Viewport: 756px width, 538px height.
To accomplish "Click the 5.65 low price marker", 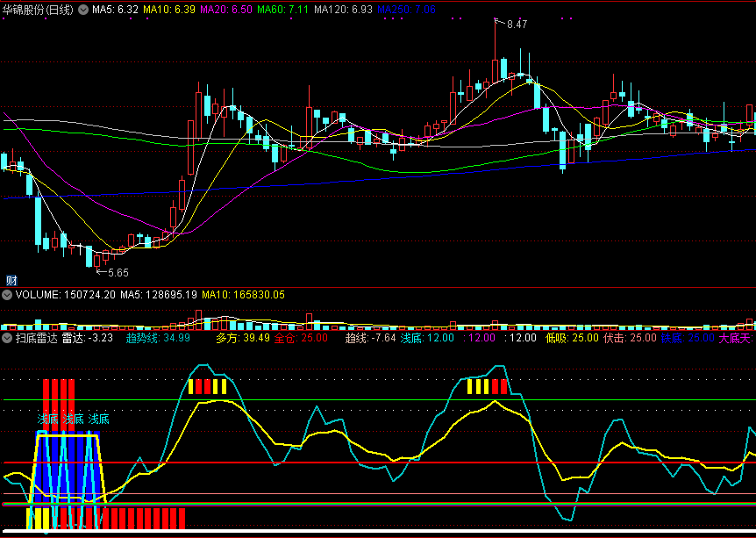I will pyautogui.click(x=118, y=273).
